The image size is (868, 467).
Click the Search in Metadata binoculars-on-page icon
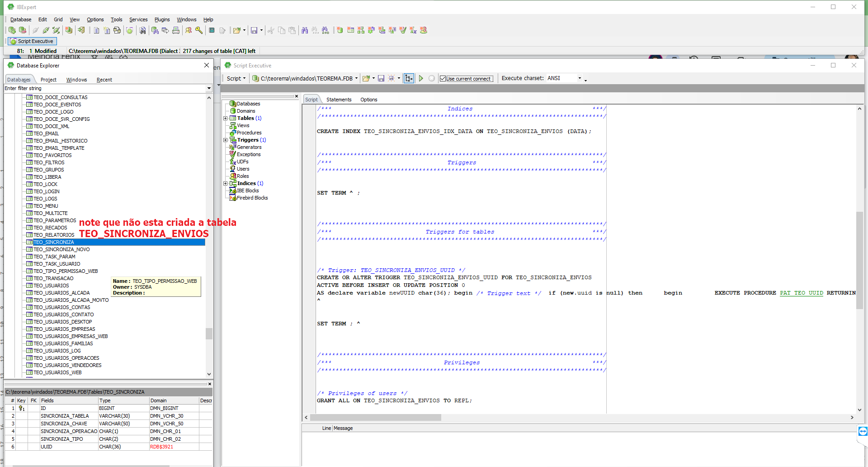(142, 30)
